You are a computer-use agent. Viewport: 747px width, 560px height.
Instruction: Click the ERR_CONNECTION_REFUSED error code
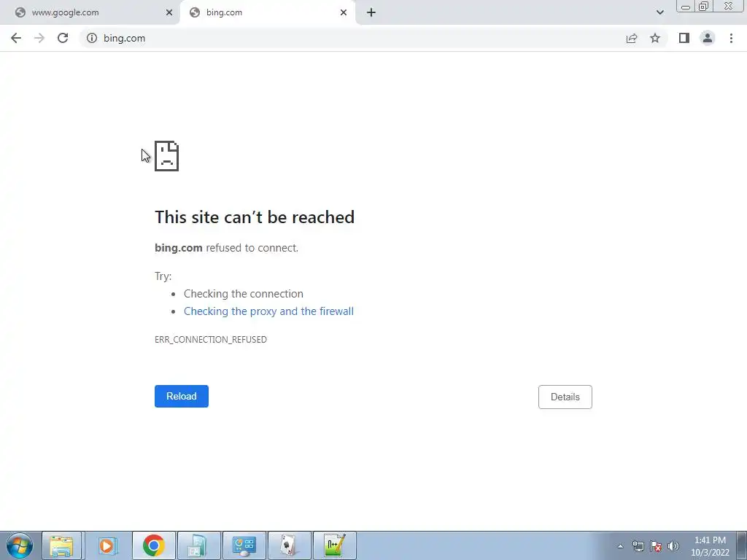click(211, 340)
